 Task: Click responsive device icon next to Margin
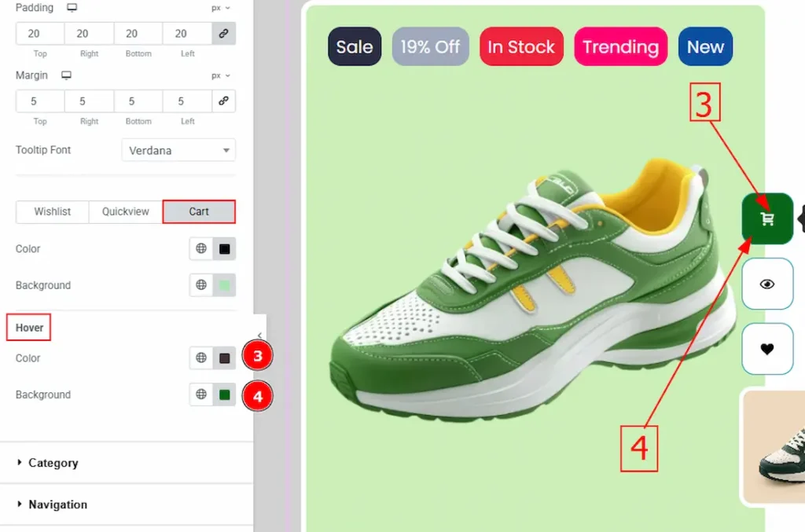coord(67,75)
